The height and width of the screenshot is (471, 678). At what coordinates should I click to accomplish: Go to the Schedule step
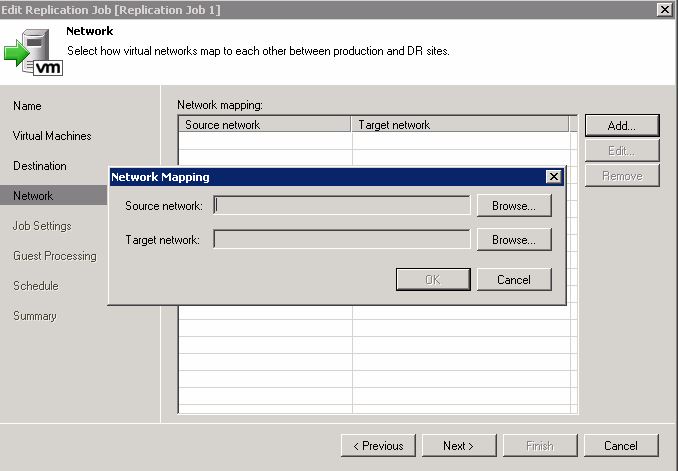tap(36, 286)
